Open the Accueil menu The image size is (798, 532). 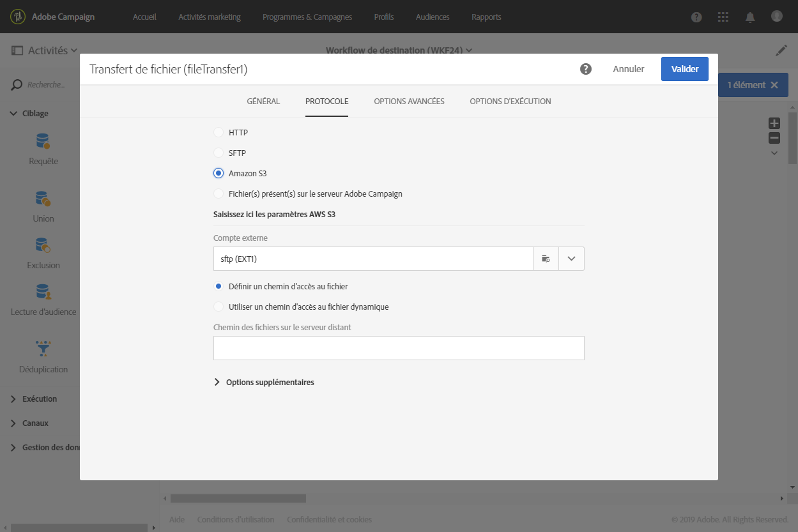coord(144,17)
